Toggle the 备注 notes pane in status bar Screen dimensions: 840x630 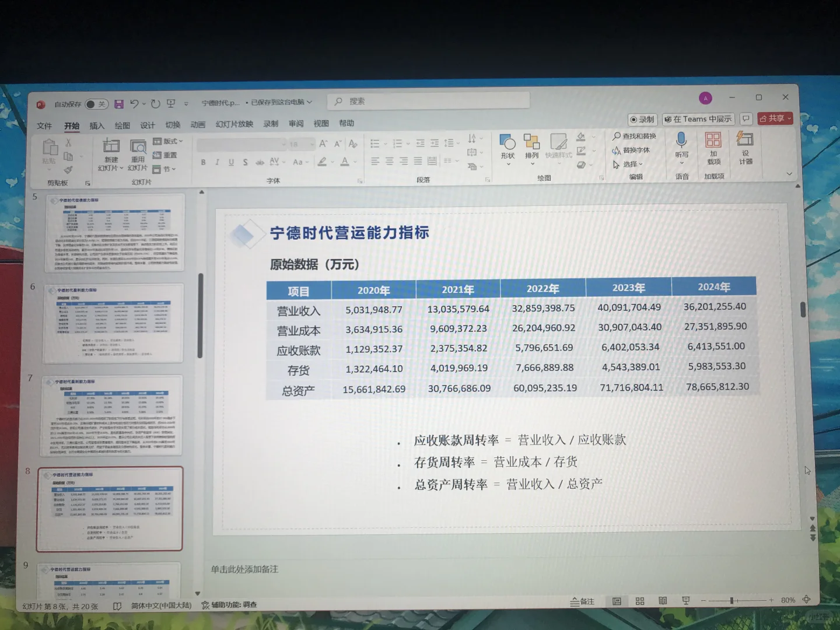point(582,601)
